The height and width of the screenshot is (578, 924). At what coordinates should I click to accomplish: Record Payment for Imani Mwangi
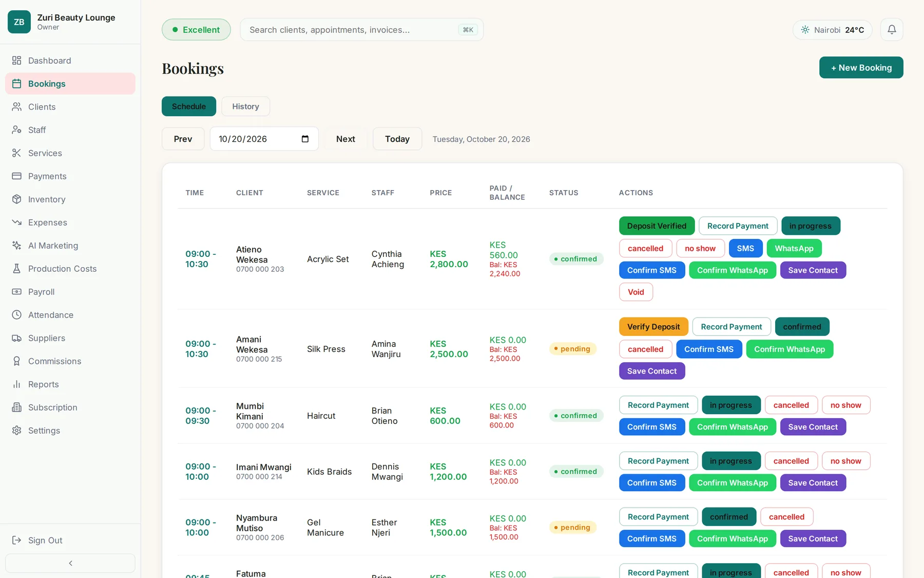pos(658,461)
